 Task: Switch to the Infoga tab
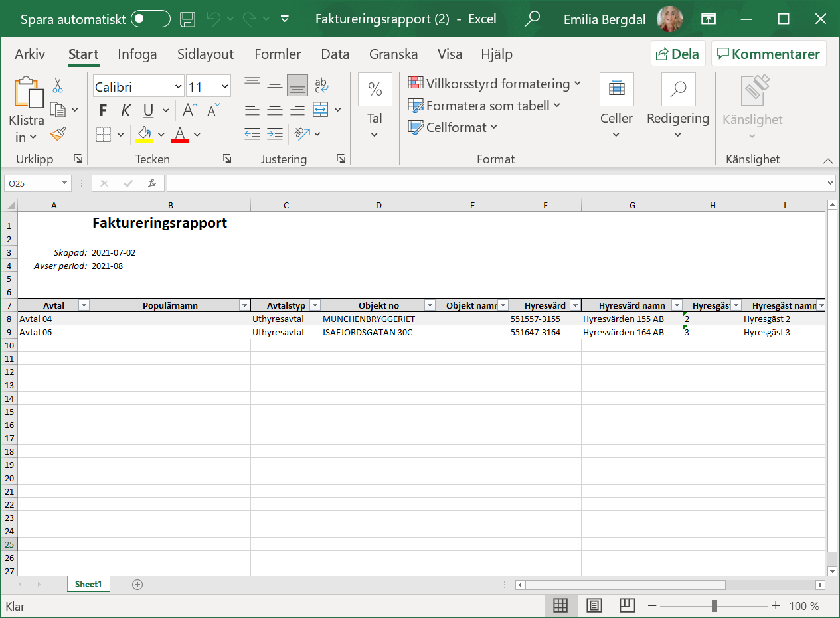click(137, 54)
